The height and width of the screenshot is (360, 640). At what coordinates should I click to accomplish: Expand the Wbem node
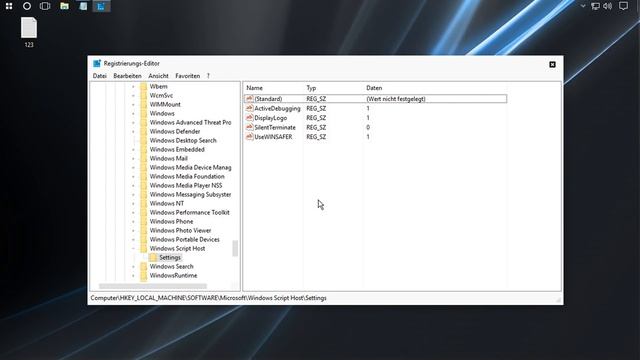pyautogui.click(x=133, y=87)
